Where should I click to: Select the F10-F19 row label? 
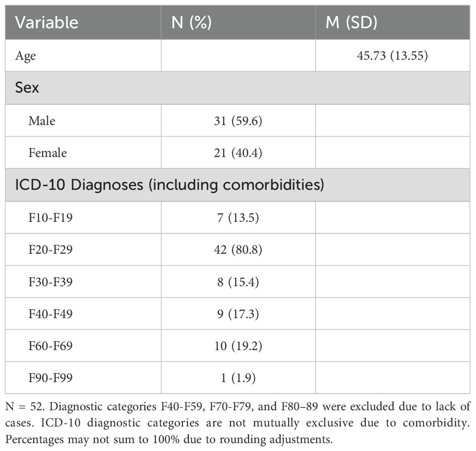[x=51, y=217]
